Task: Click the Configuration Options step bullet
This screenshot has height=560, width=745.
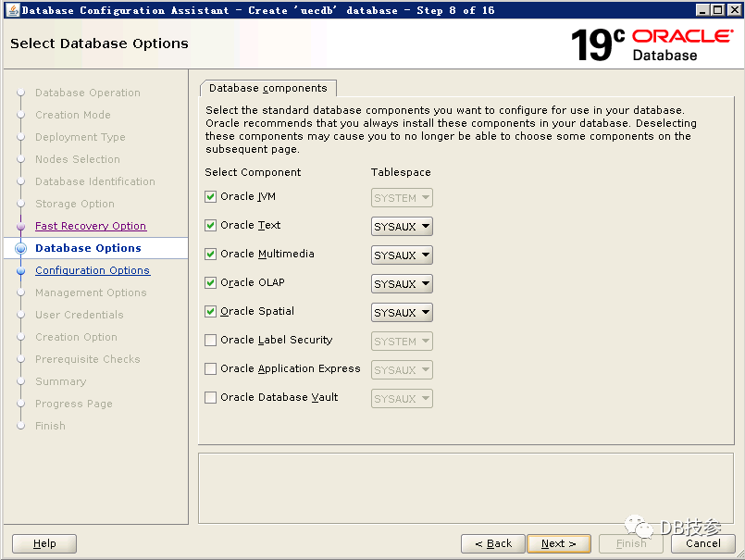Action: pyautogui.click(x=20, y=271)
